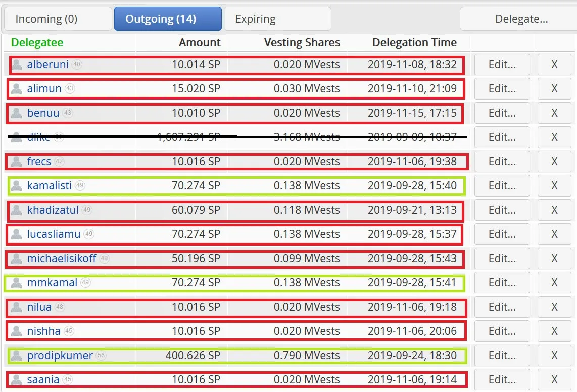577x392 pixels.
Task: Click avatar icon next to alimun
Action: (x=17, y=89)
